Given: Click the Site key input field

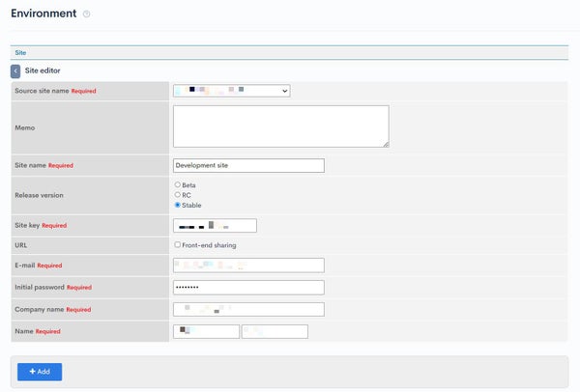Looking at the screenshot, I should (215, 225).
